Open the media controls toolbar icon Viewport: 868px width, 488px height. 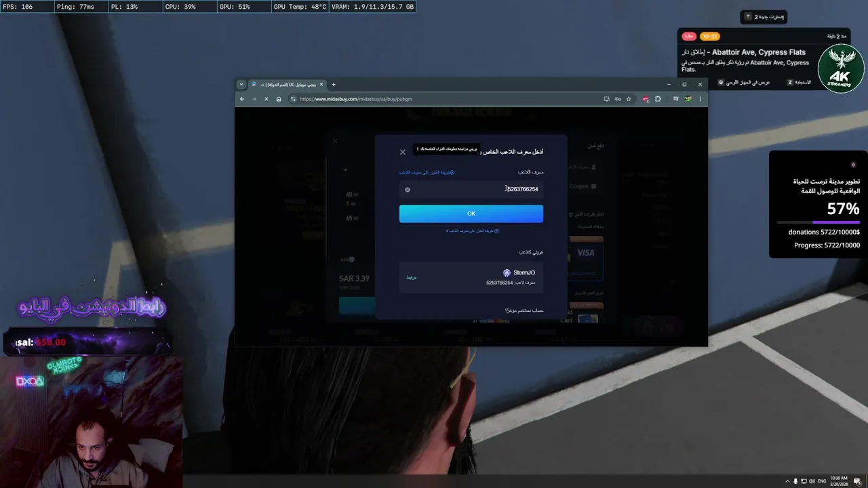point(675,99)
